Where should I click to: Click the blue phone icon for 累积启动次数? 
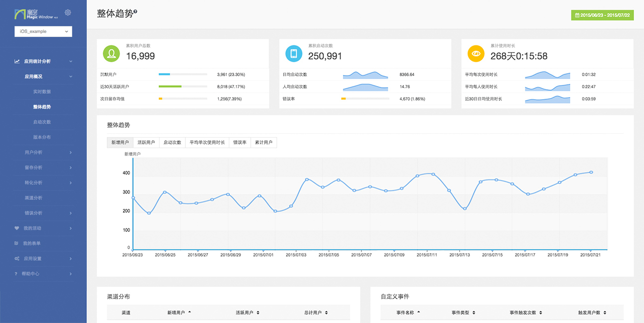(x=294, y=54)
